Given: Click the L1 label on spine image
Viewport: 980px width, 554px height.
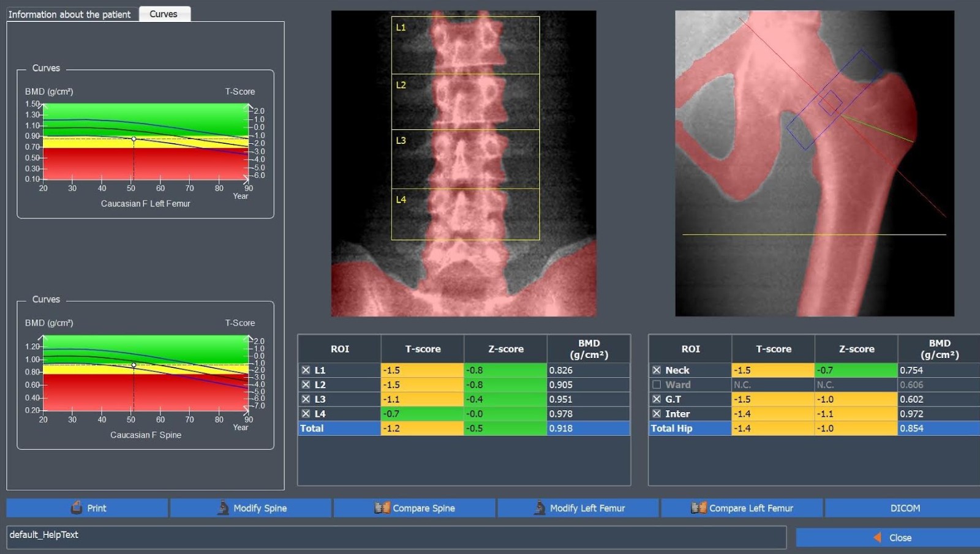Looking at the screenshot, I should point(401,28).
